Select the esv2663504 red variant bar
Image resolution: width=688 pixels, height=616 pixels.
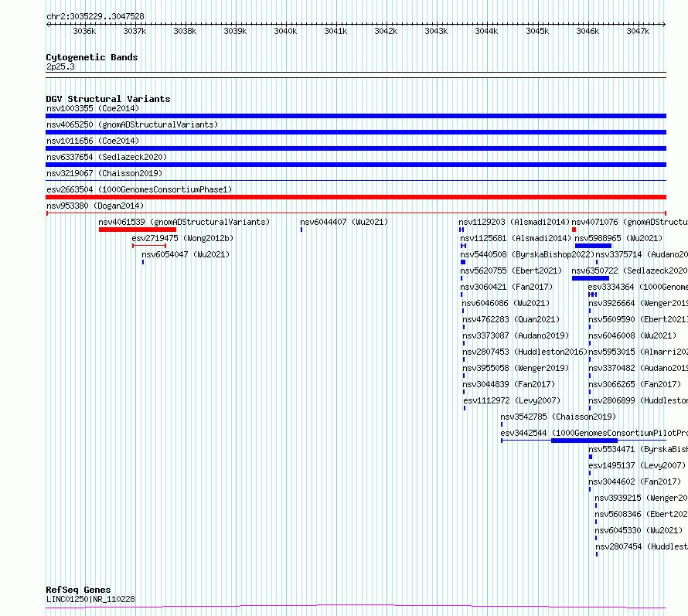[x=356, y=197]
